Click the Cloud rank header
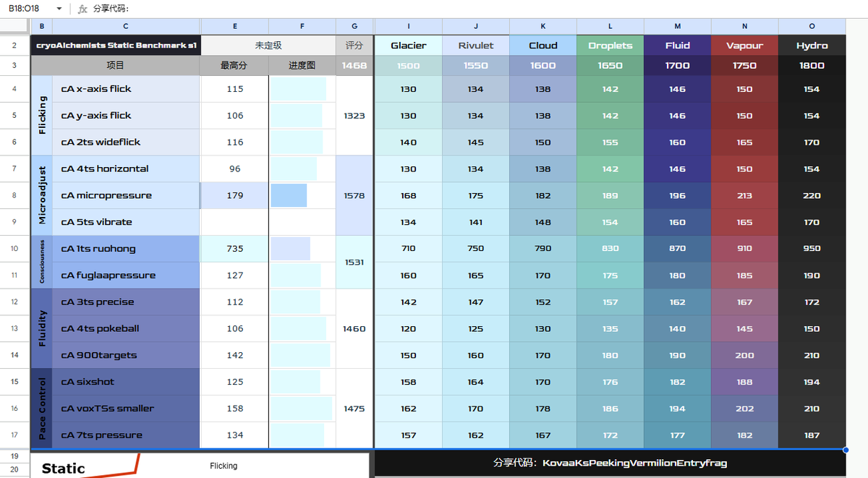868x478 pixels. [543, 45]
